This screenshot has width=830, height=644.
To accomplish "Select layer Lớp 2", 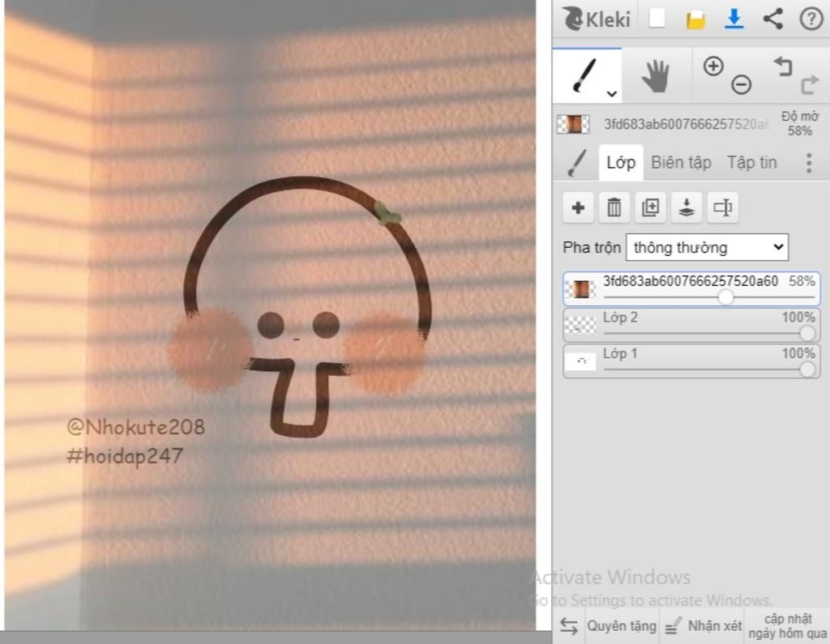I will coord(691,325).
